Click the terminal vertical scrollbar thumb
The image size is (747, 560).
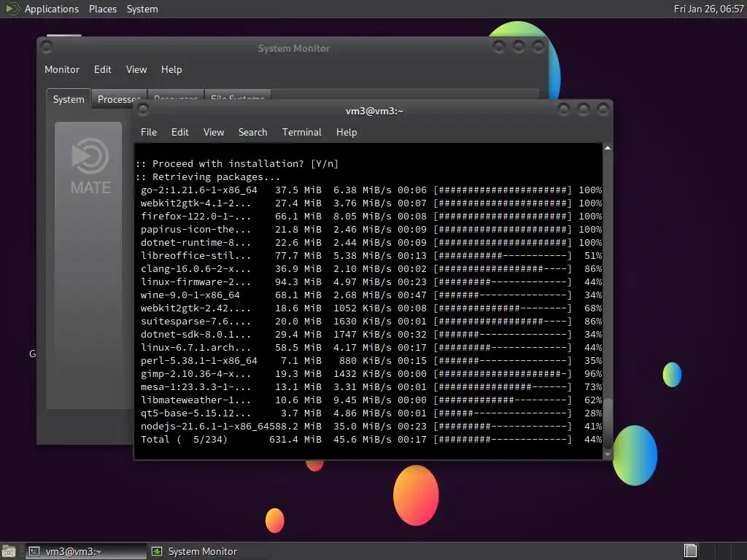coord(608,424)
